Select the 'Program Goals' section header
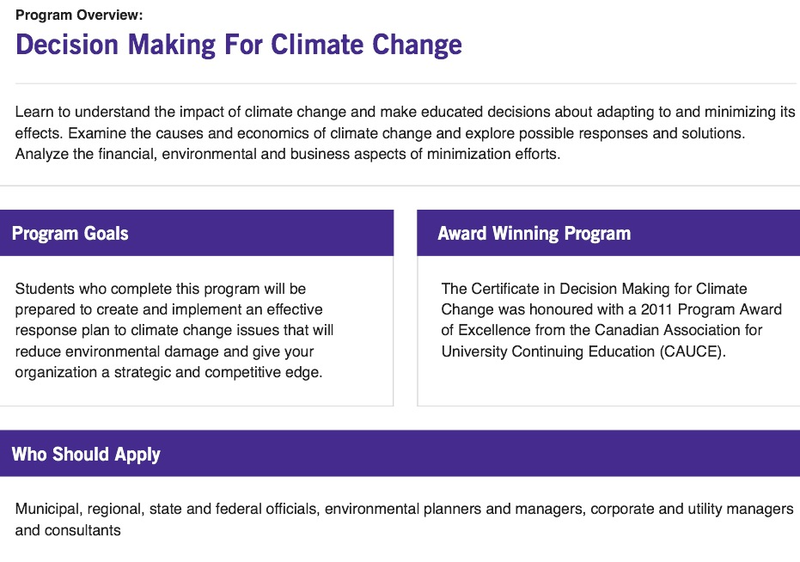 point(70,234)
